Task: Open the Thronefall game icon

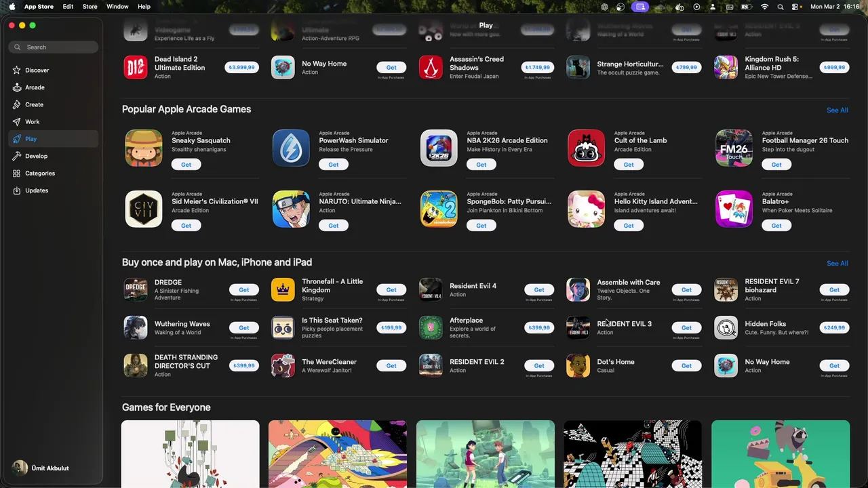Action: pos(283,289)
